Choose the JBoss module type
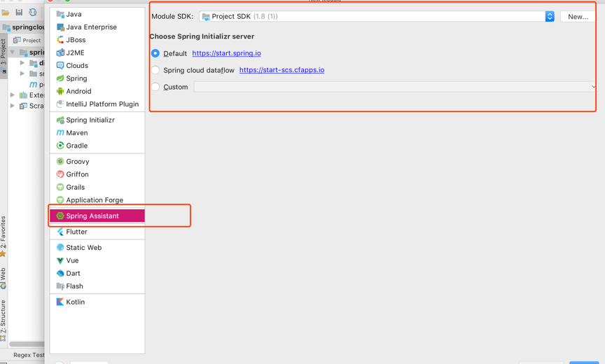Image resolution: width=605 pixels, height=364 pixels. (97, 40)
